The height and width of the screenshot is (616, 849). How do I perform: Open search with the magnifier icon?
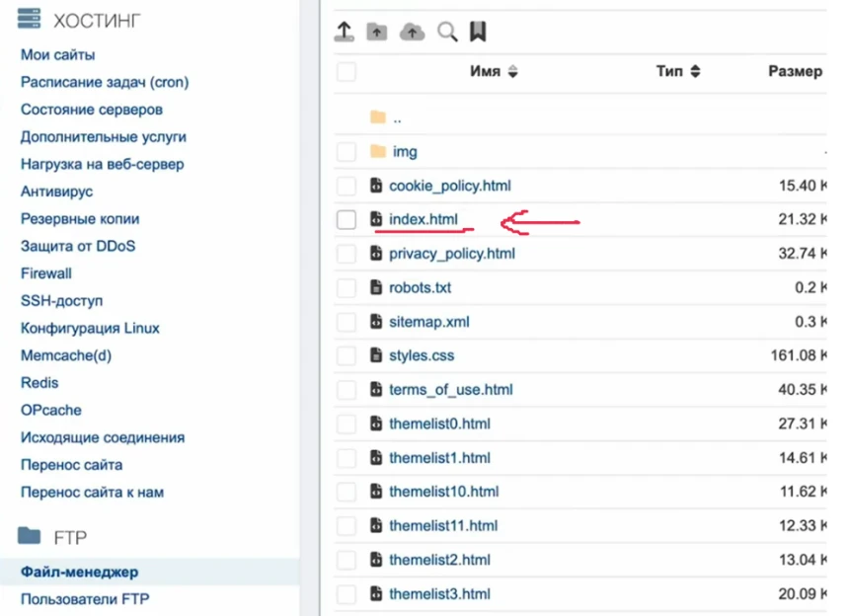click(x=447, y=32)
